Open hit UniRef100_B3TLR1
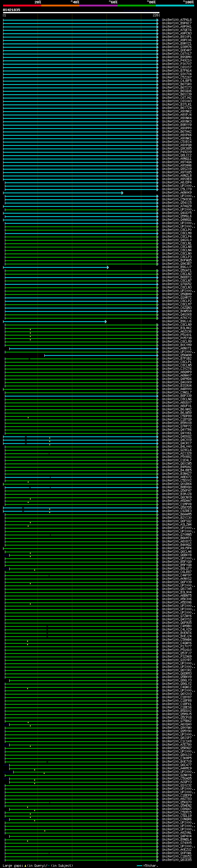Image resolution: width=197 pixels, height=868 pixels. point(177,104)
